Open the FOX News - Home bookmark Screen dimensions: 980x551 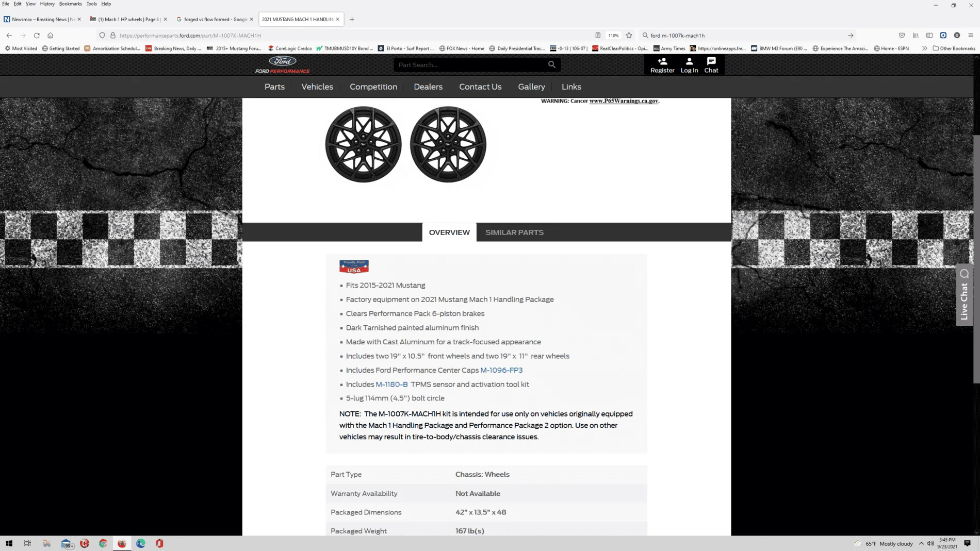point(462,48)
